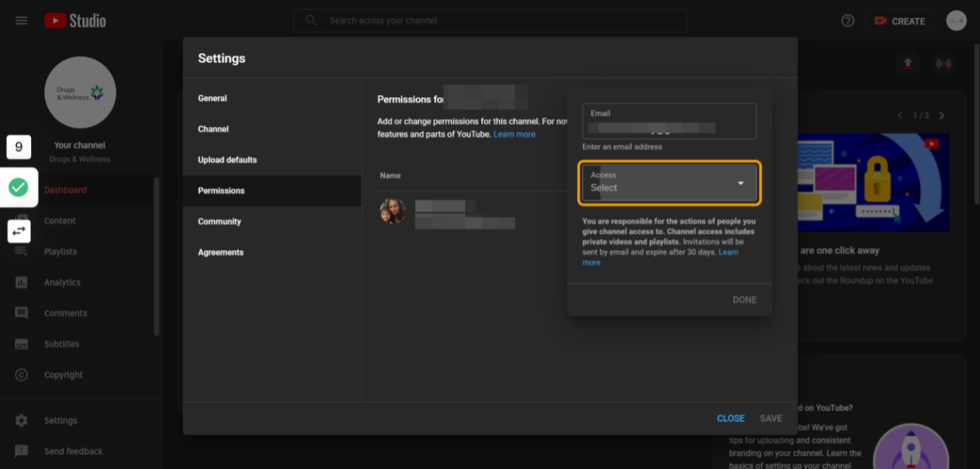Click the Comments speech bubble icon
The height and width of the screenshot is (469, 980).
click(22, 313)
